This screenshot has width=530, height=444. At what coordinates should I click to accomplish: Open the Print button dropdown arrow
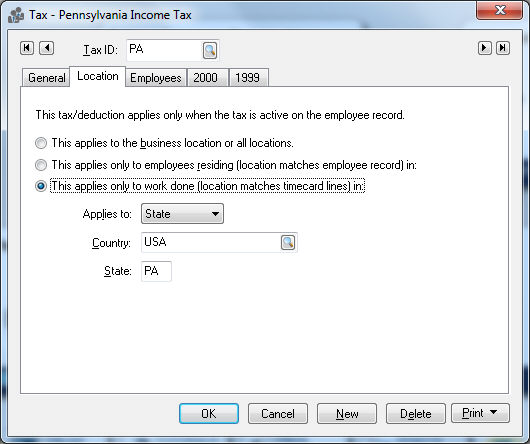493,412
